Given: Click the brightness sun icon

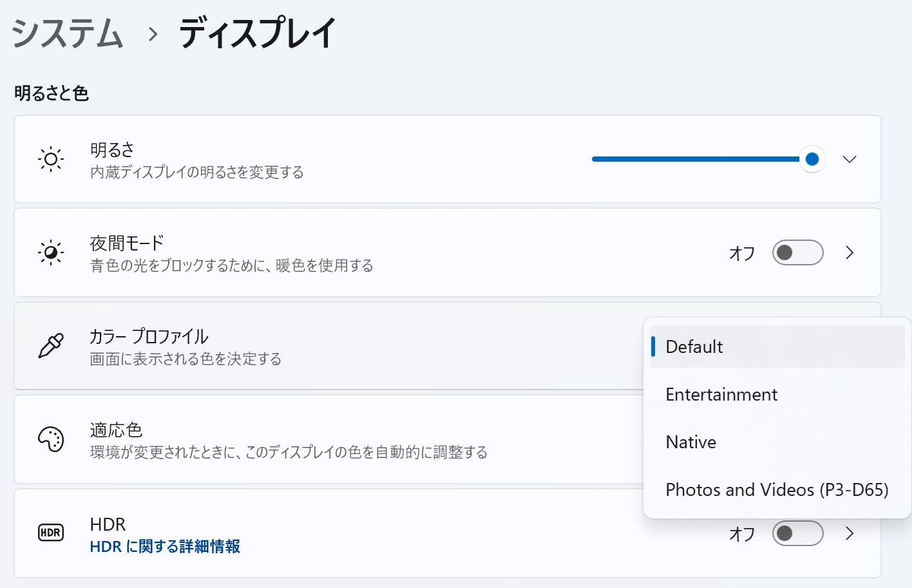Looking at the screenshot, I should (x=51, y=159).
